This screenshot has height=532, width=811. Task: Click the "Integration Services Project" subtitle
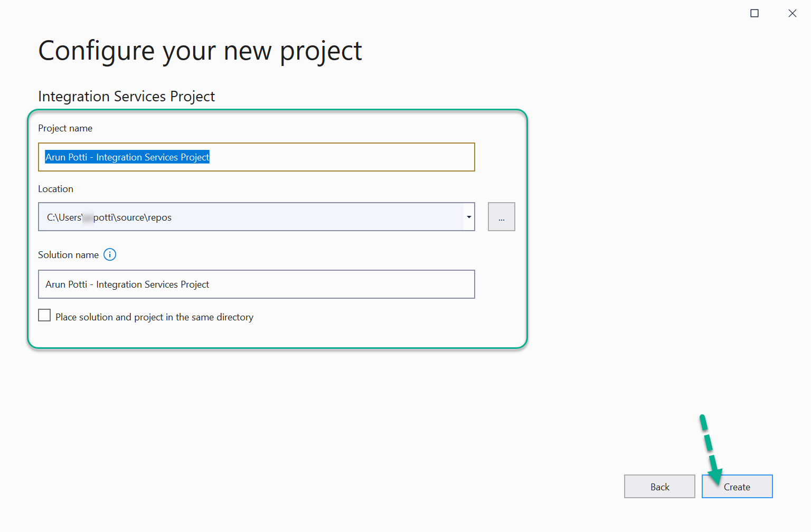click(x=126, y=96)
